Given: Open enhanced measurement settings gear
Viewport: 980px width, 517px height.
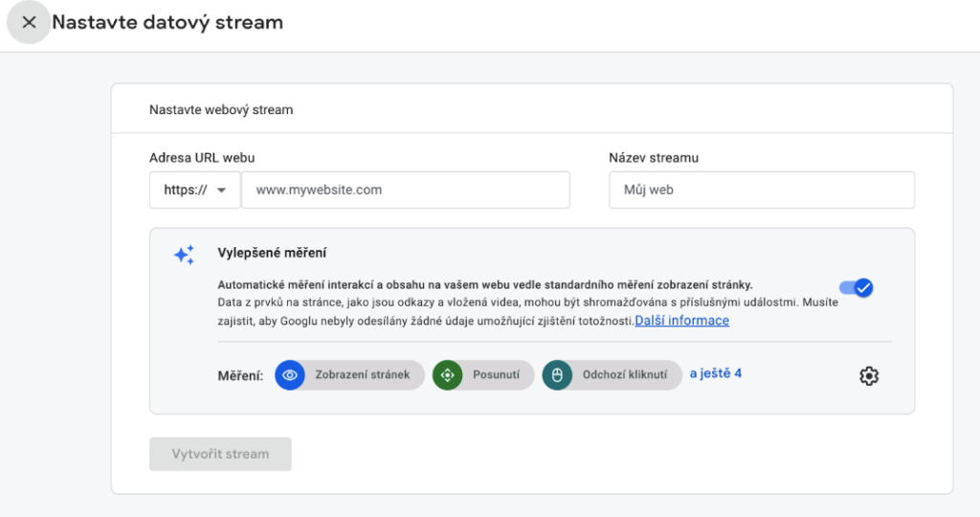Looking at the screenshot, I should pos(868,376).
